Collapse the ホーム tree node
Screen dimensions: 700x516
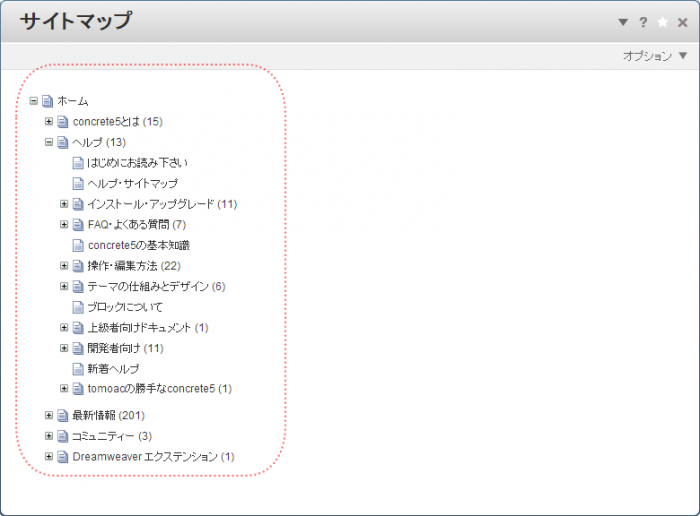coord(34,101)
